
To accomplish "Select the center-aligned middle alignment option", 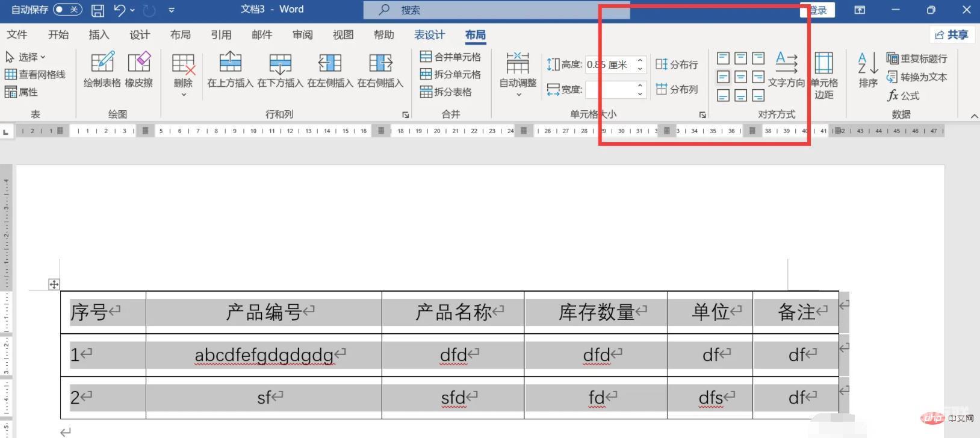I will 741,77.
